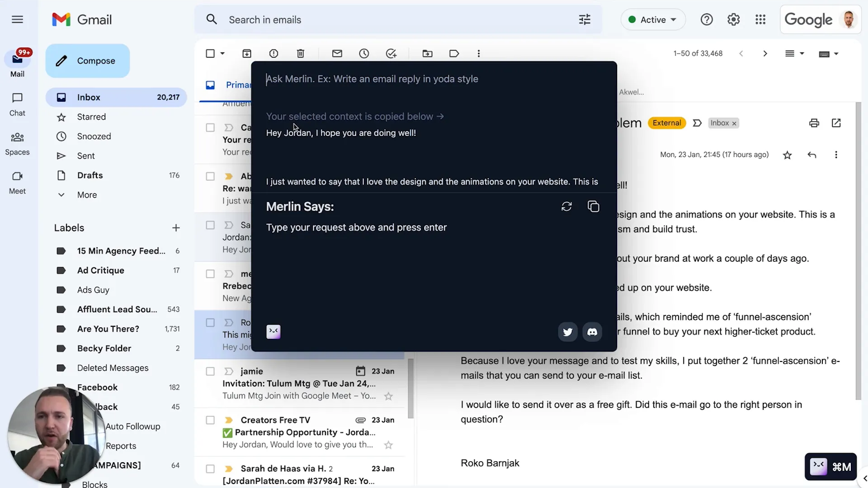Screen dimensions: 868x488
Task: Check the Sarah de Haas email checkbox
Action: (210, 469)
